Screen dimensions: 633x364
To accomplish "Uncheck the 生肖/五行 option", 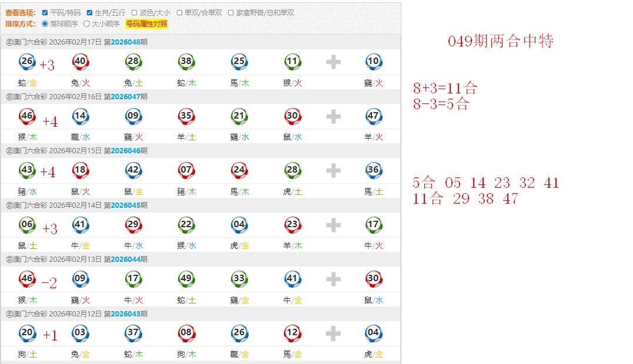I will tap(90, 12).
